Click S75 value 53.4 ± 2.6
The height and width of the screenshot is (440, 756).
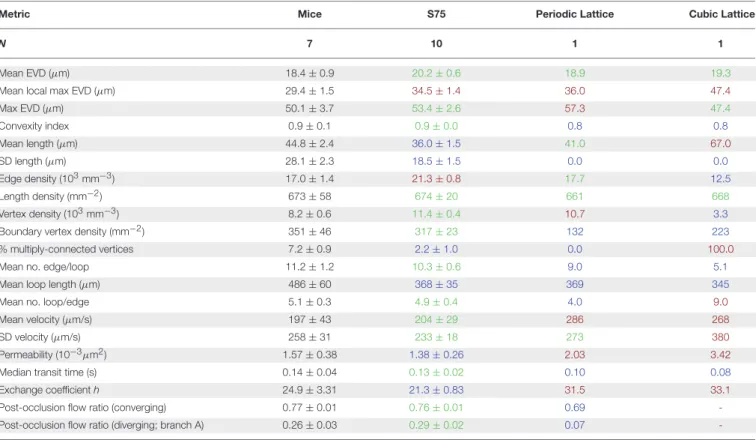[436, 108]
